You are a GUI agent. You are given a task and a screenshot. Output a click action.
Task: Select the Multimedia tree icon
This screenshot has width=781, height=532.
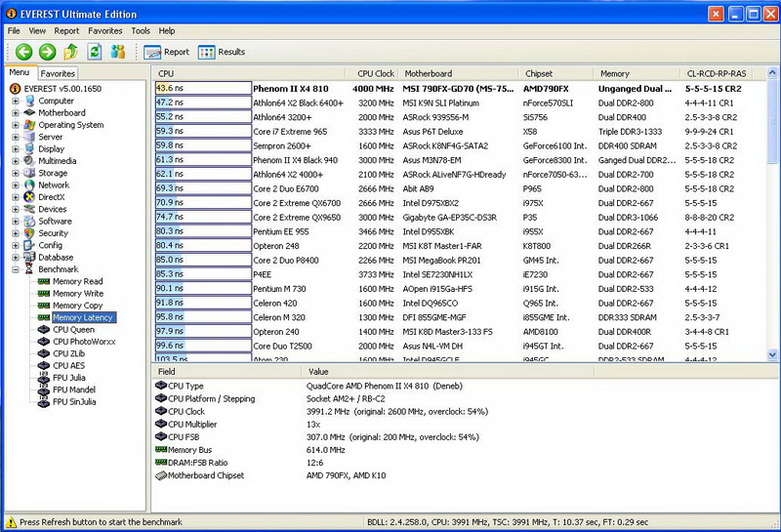[x=30, y=160]
